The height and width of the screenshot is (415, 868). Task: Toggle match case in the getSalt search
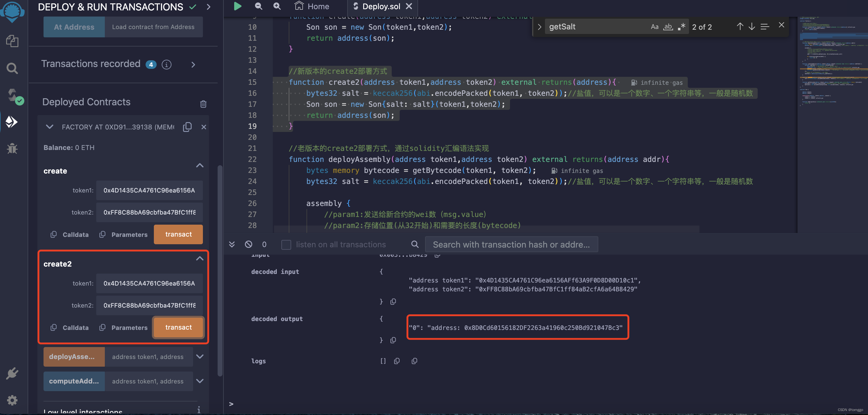point(654,27)
